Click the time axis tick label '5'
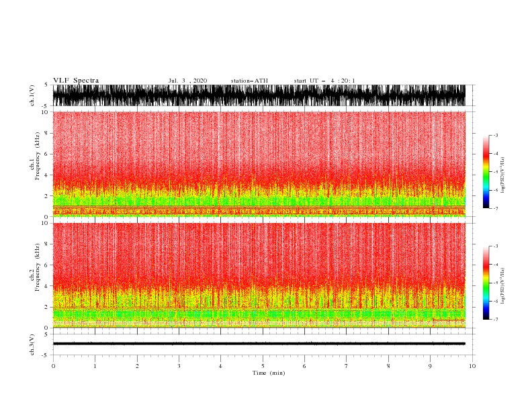Screen dimensions: 532x411 [263, 366]
